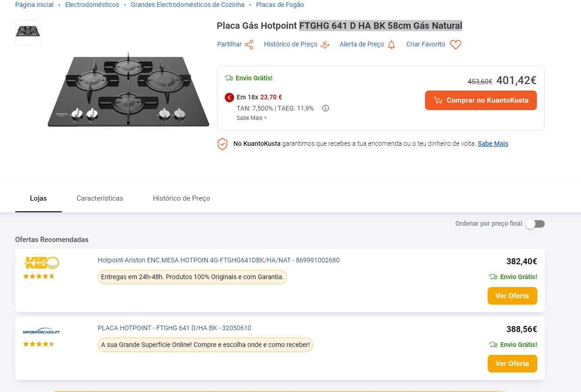Click the KIBO store logo
The image size is (581, 392).
[41, 263]
